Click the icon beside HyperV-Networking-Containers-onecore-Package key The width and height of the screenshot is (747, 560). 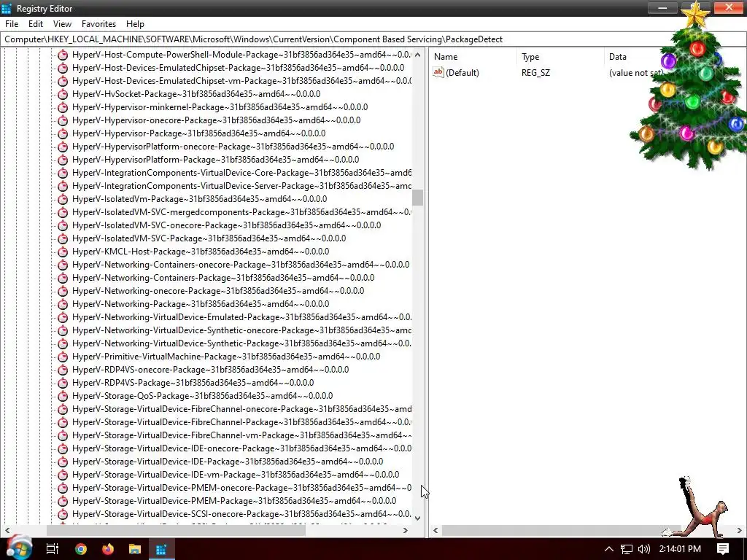coord(63,265)
